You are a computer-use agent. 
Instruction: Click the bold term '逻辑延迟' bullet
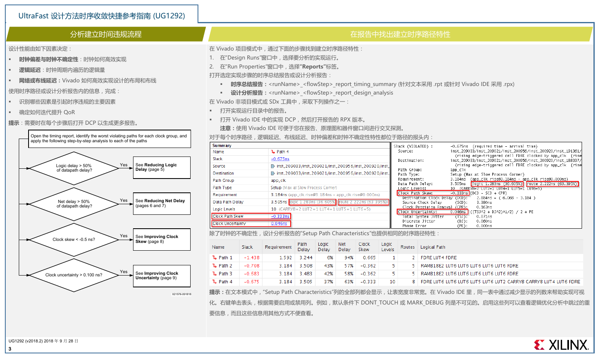tap(29, 70)
